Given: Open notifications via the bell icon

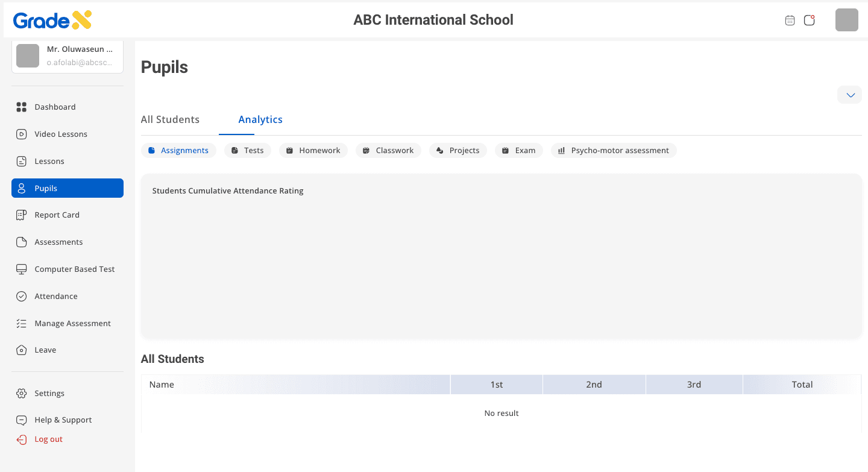Looking at the screenshot, I should pyautogui.click(x=809, y=20).
